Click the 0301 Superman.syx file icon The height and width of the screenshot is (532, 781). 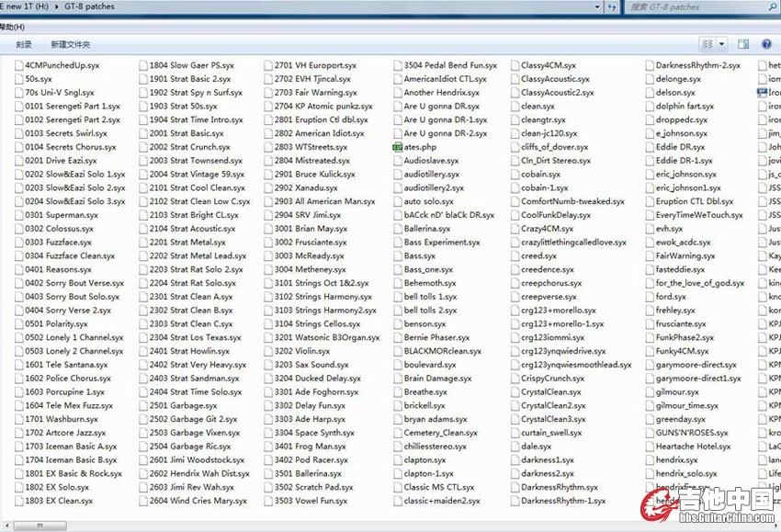[18, 215]
